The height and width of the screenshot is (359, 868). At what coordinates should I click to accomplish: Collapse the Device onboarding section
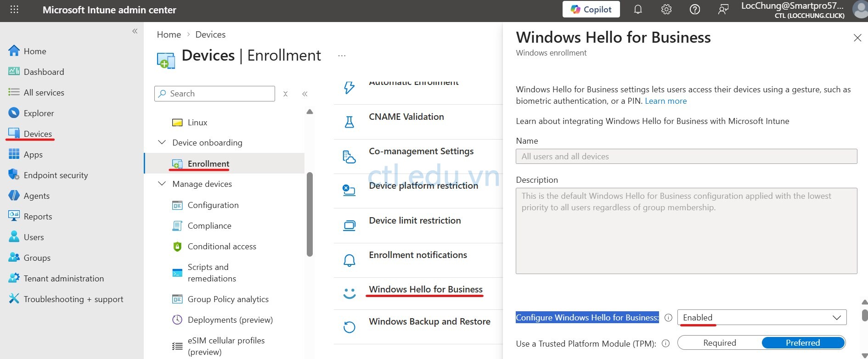162,142
